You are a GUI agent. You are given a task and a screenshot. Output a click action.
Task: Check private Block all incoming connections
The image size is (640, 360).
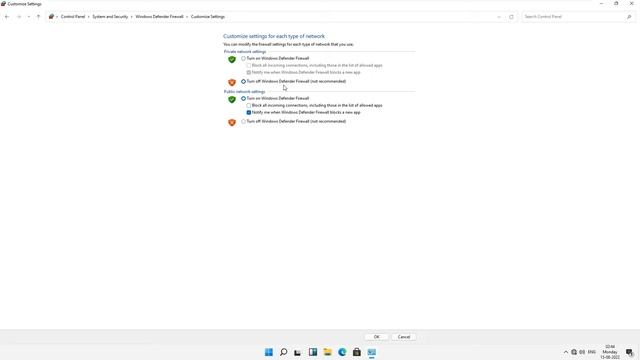[249, 65]
